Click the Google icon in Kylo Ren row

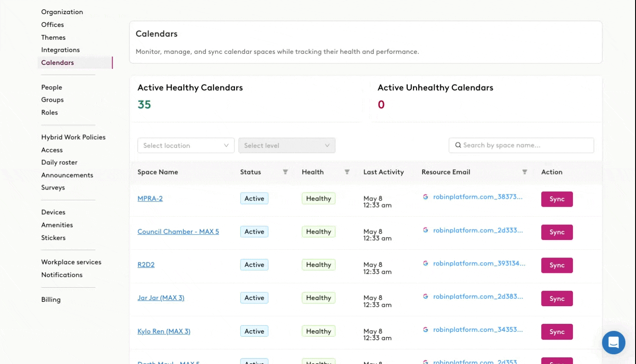coord(425,330)
